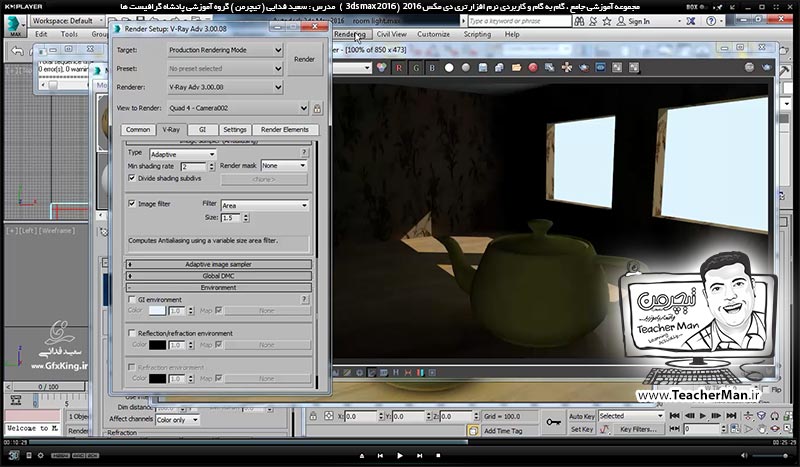Toggle the green channel G icon

pos(416,68)
